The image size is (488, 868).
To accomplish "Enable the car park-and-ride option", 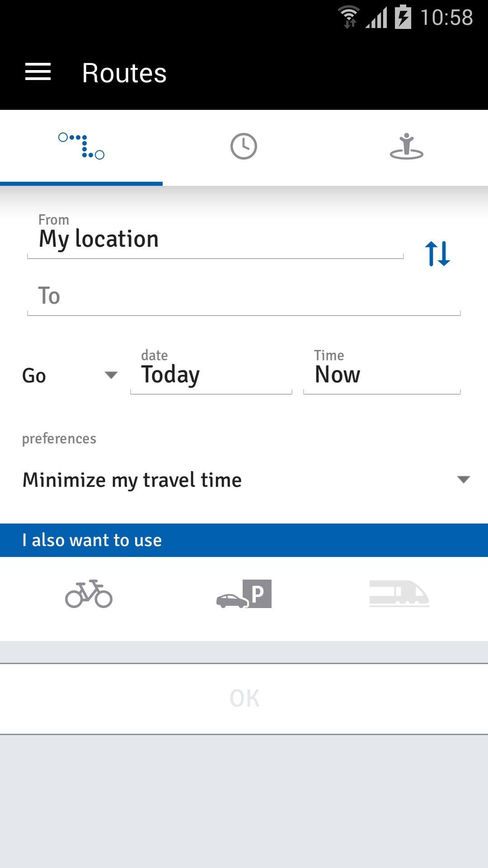I will (244, 594).
